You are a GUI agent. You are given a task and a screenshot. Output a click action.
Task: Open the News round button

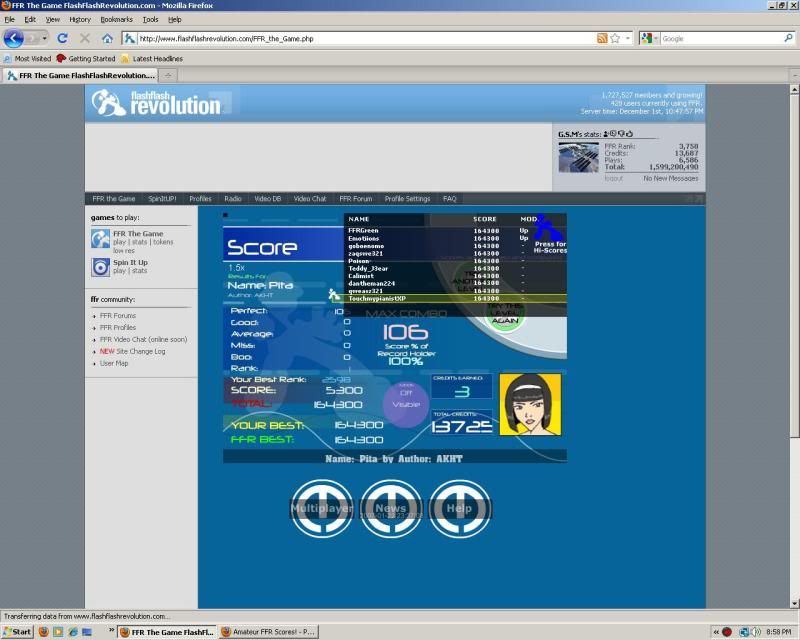[391, 508]
